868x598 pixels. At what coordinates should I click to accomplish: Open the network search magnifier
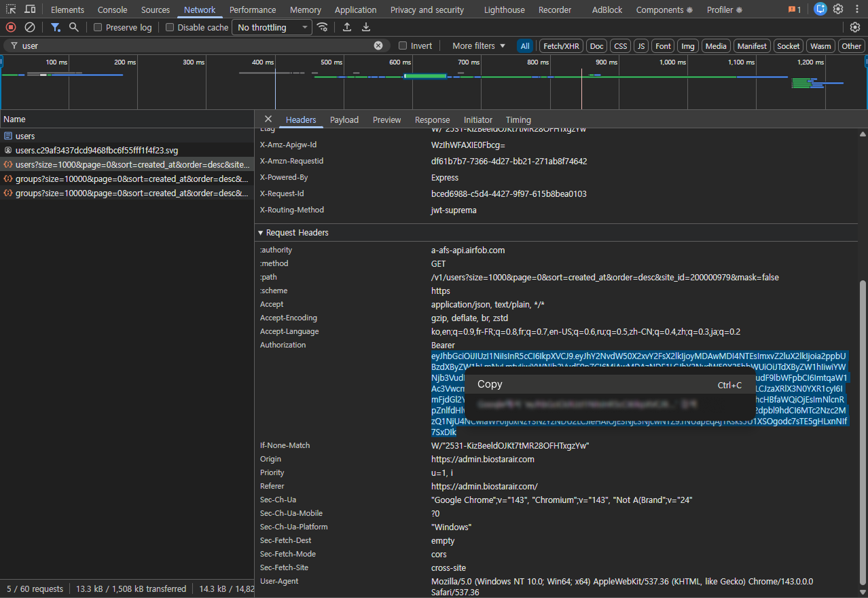(74, 27)
